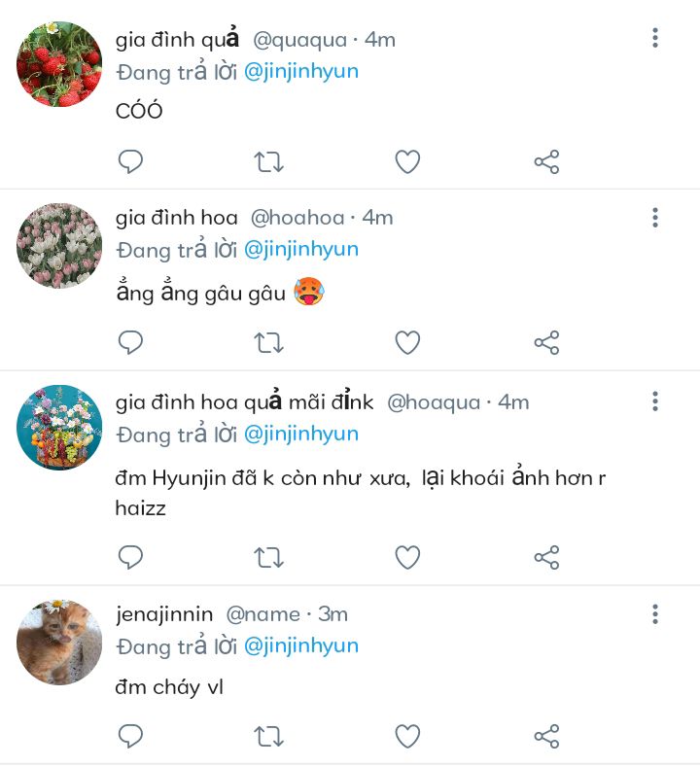Retweet the CÓÓ tweet from gia đình quả
This screenshot has height=766, width=700.
point(268,161)
